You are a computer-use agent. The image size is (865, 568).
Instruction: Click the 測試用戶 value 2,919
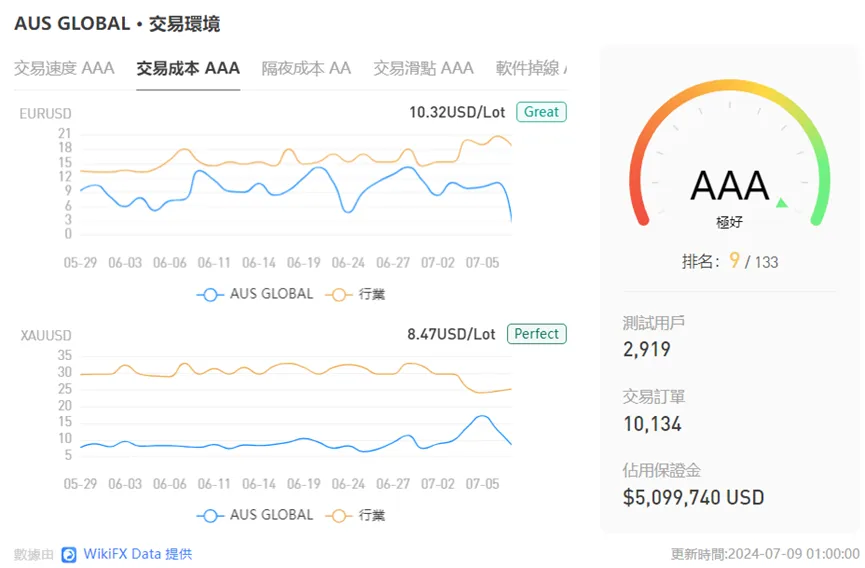[x=647, y=349]
